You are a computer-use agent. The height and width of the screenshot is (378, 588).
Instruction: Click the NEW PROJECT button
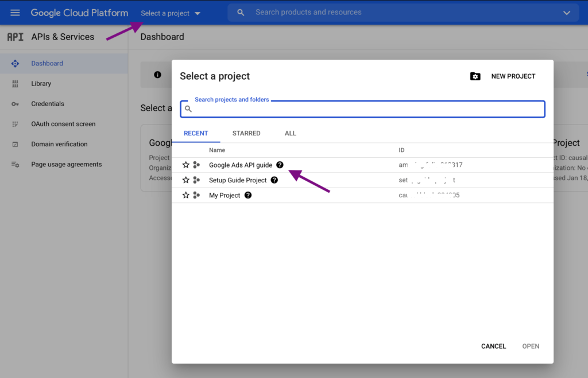513,76
